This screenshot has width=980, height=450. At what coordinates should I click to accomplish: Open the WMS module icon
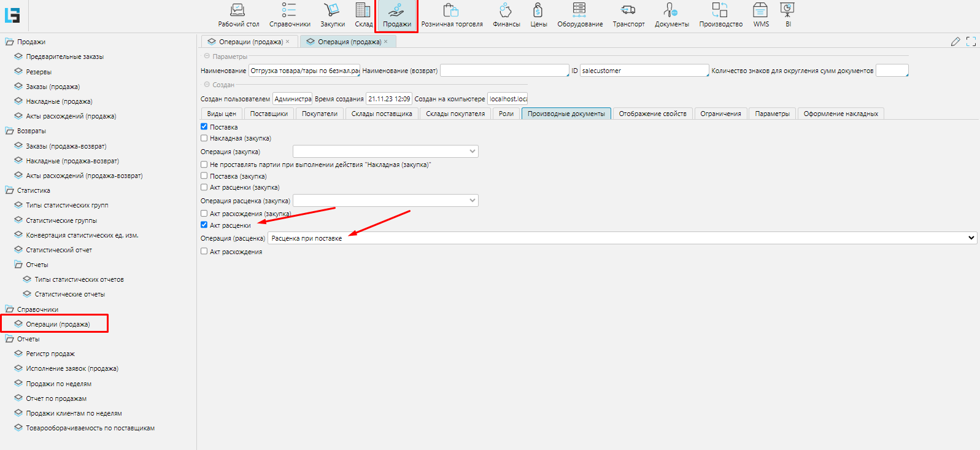tap(761, 11)
